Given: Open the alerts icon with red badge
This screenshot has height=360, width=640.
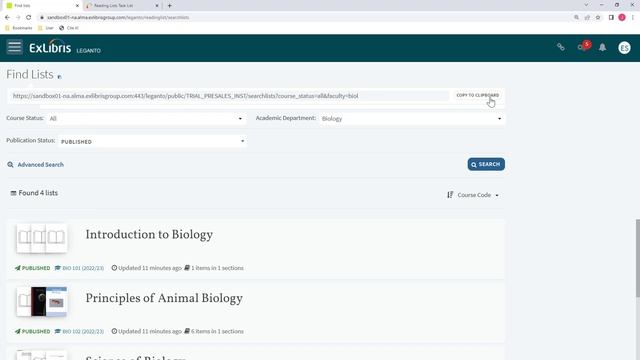Looking at the screenshot, I should [583, 46].
